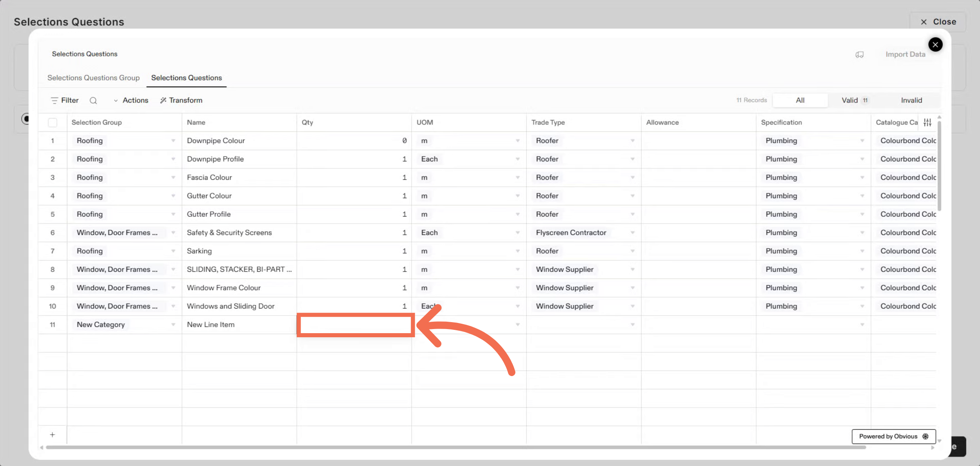Switch to Selections Questions Group tab
The image size is (980, 466).
coord(94,78)
